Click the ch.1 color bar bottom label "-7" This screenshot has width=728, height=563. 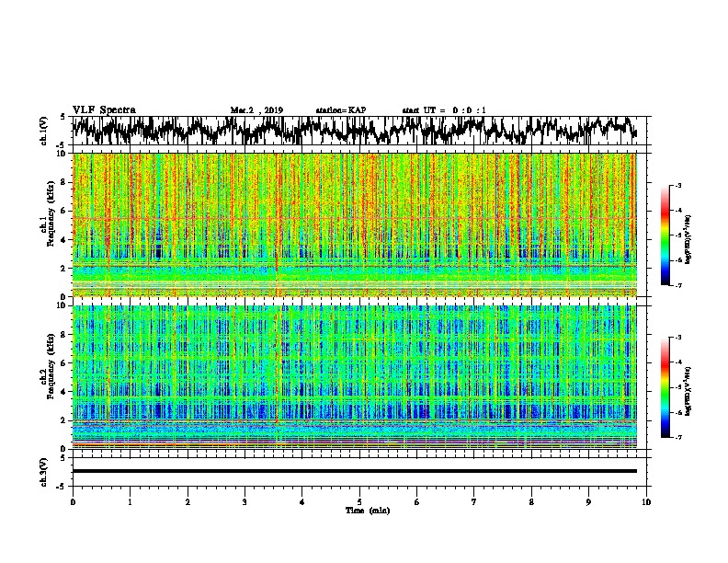click(678, 285)
